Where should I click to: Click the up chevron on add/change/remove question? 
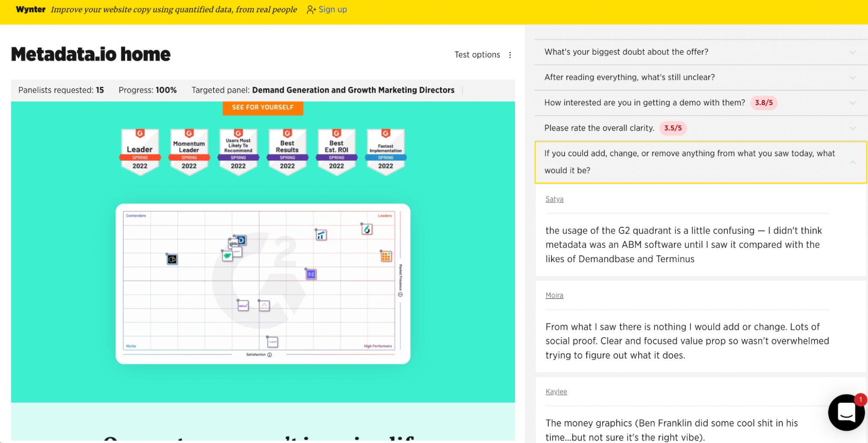[x=852, y=162]
